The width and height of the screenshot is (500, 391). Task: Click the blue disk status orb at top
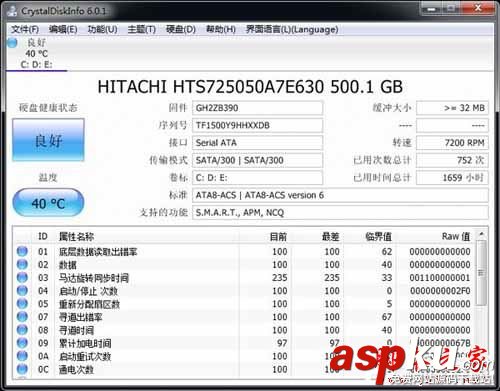(13, 43)
